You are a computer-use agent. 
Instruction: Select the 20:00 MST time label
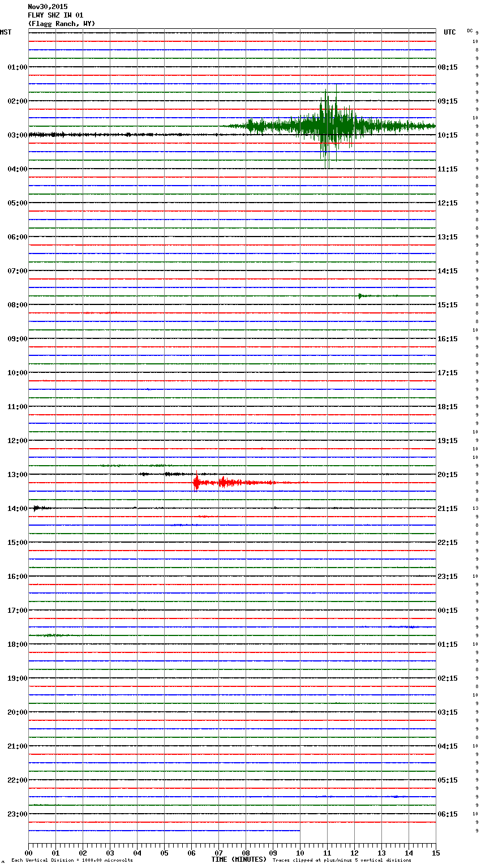point(18,712)
